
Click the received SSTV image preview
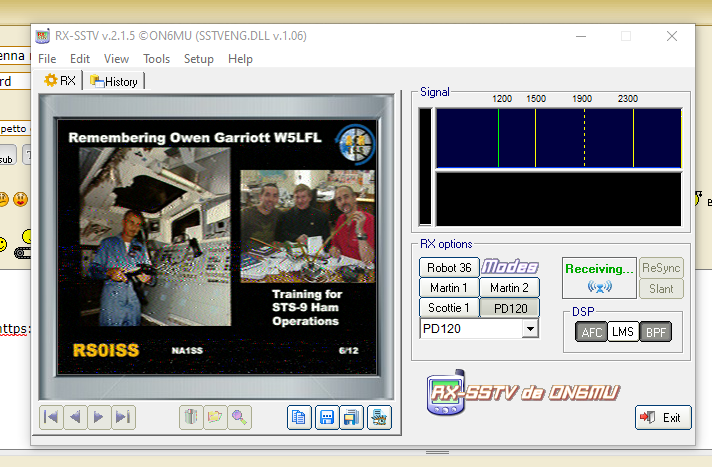(x=217, y=247)
